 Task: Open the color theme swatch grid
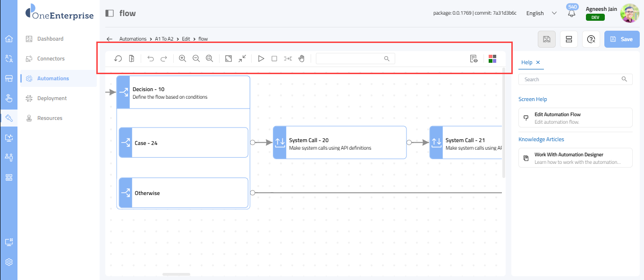click(492, 59)
